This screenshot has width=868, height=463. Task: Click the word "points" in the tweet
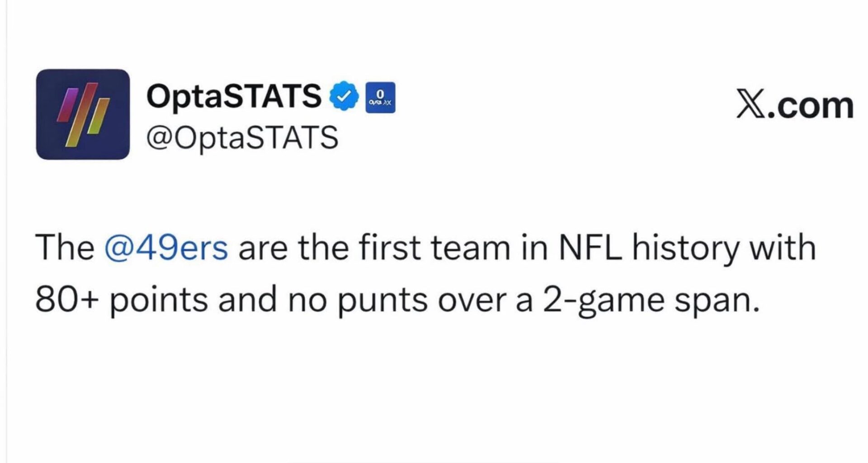click(x=158, y=300)
